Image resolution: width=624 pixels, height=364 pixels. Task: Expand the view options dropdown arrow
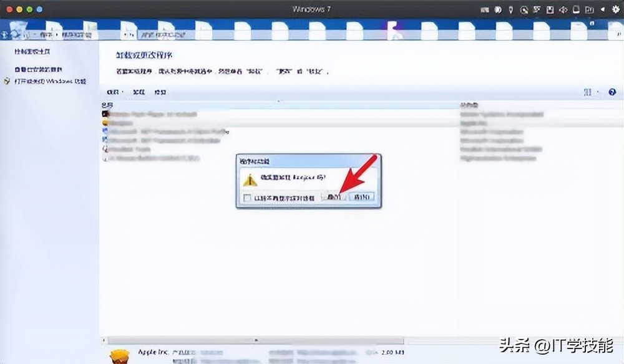pyautogui.click(x=597, y=92)
